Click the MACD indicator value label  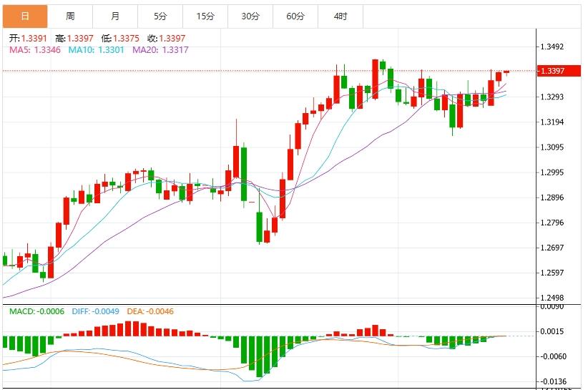[36, 311]
